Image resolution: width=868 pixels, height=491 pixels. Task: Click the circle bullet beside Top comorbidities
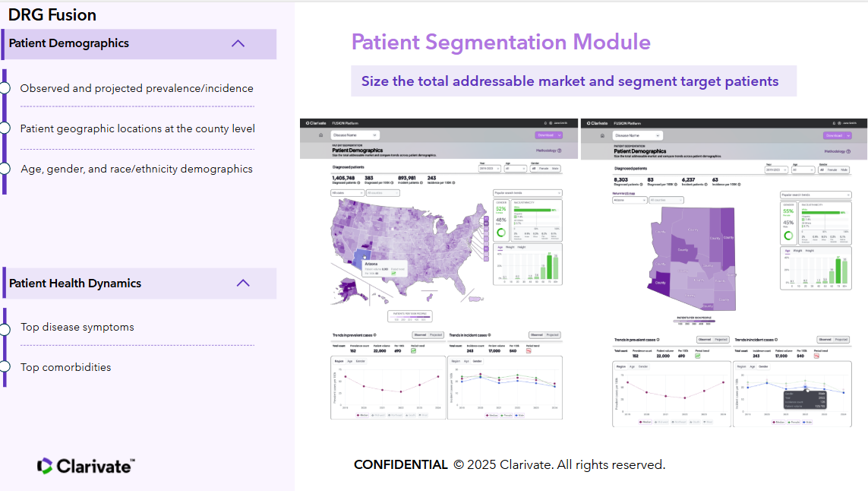click(4, 367)
